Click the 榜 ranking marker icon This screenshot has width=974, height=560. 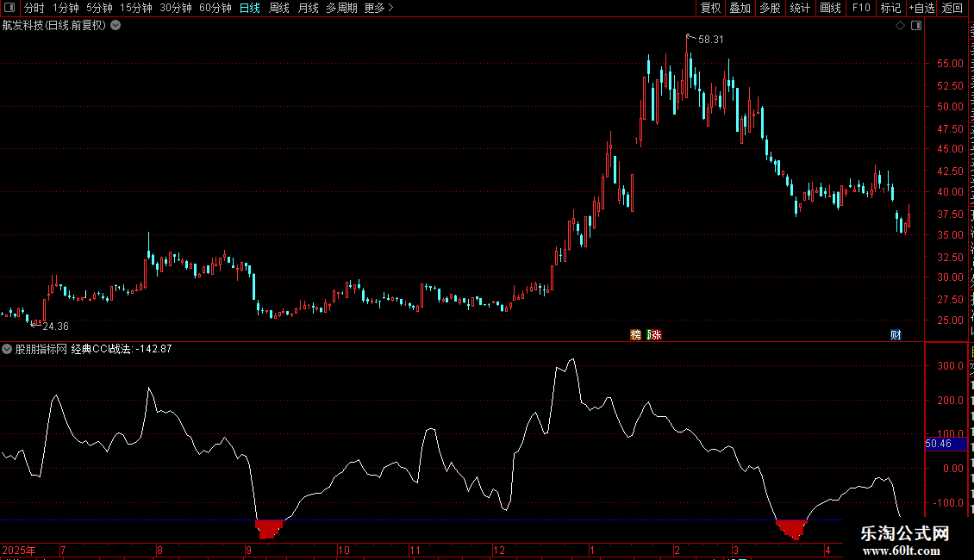pos(635,335)
